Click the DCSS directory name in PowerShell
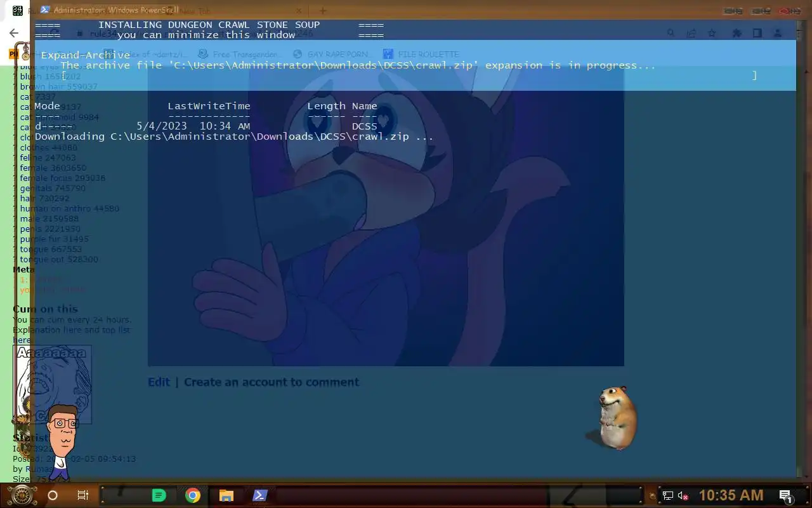Image resolution: width=812 pixels, height=508 pixels. [x=364, y=126]
